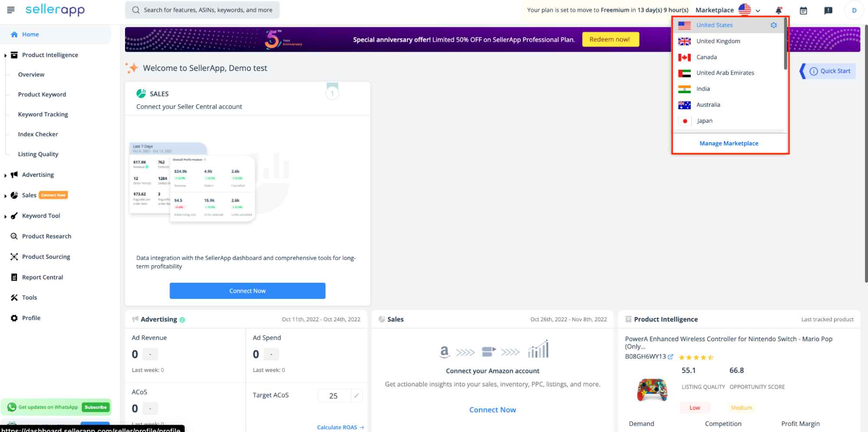The height and width of the screenshot is (432, 868).
Task: Open external link icon beside B08GH6WY13
Action: coord(671,357)
